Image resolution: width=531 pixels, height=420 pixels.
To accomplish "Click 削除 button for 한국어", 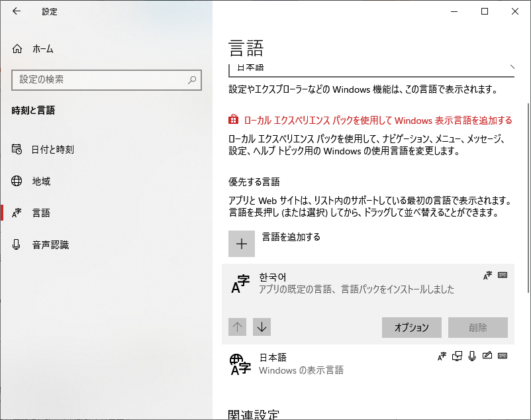I will tap(478, 327).
